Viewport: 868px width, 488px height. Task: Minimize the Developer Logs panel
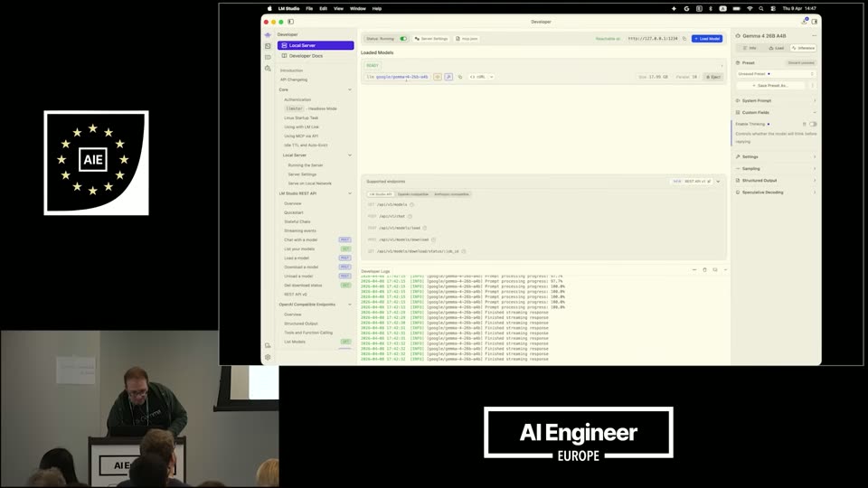[694, 270]
